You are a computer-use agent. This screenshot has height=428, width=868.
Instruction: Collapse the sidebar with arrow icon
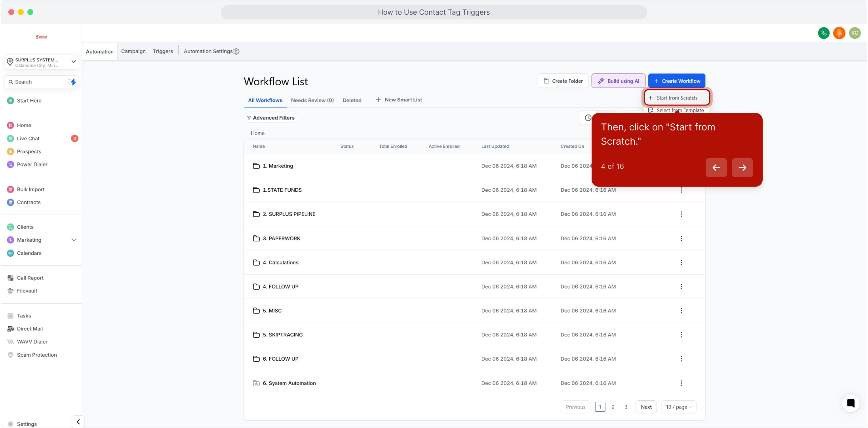[x=78, y=422]
